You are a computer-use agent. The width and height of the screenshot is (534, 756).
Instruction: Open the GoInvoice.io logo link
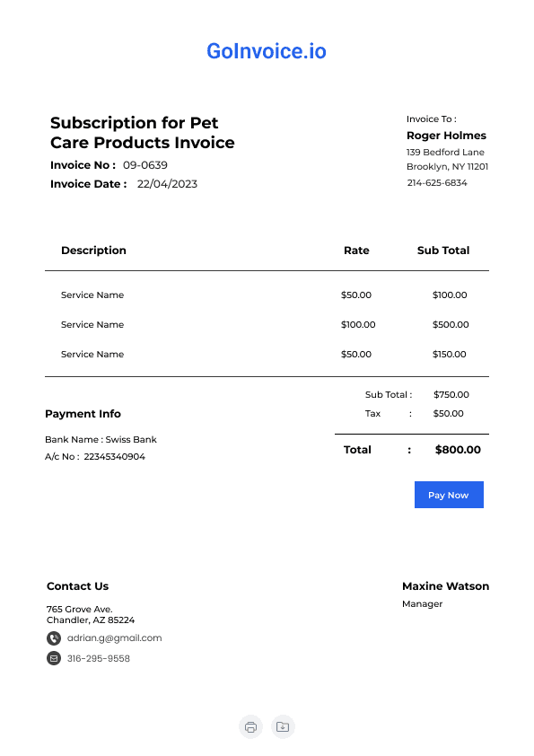267,51
